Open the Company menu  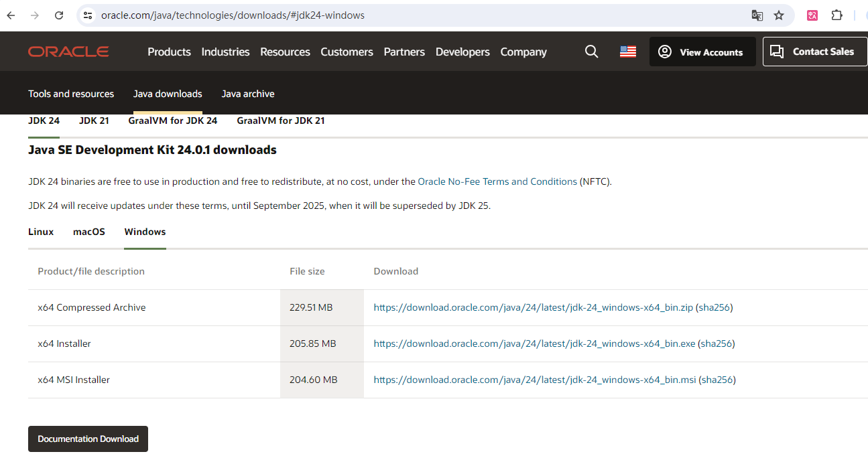click(x=523, y=52)
